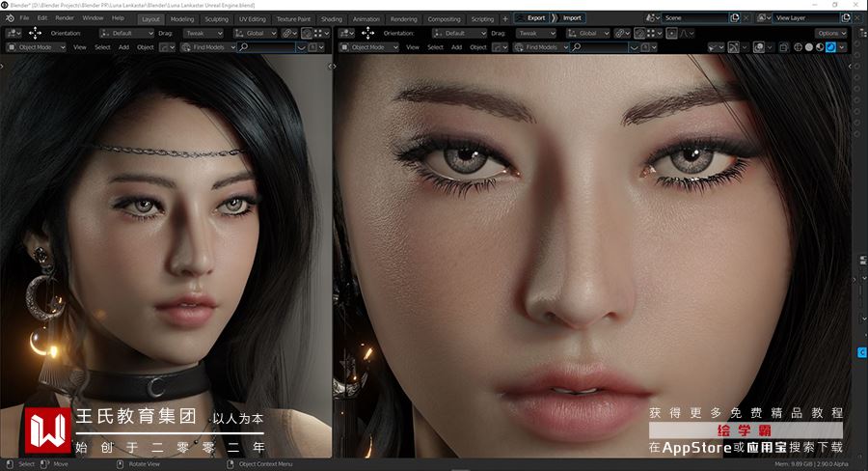Open the View menu in right viewport
868x471 pixels.
[x=413, y=47]
